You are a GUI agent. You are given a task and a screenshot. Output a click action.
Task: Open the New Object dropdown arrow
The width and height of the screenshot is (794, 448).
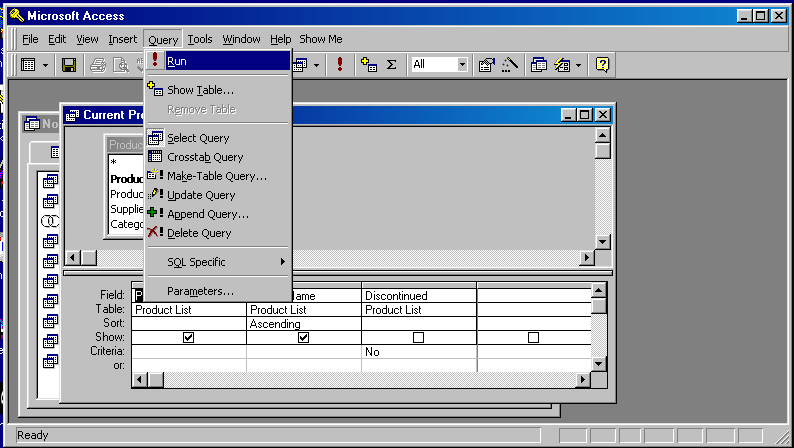tap(579, 65)
